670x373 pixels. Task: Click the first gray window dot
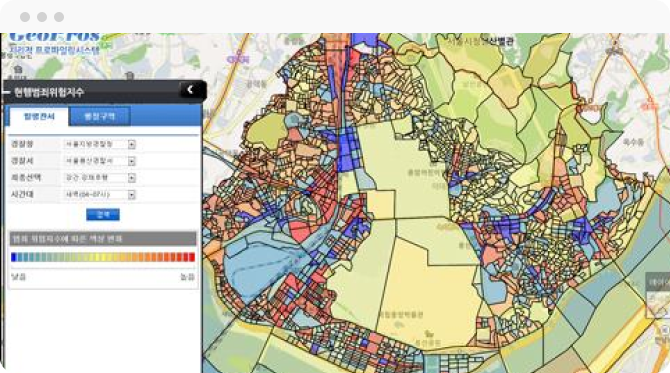[25, 17]
